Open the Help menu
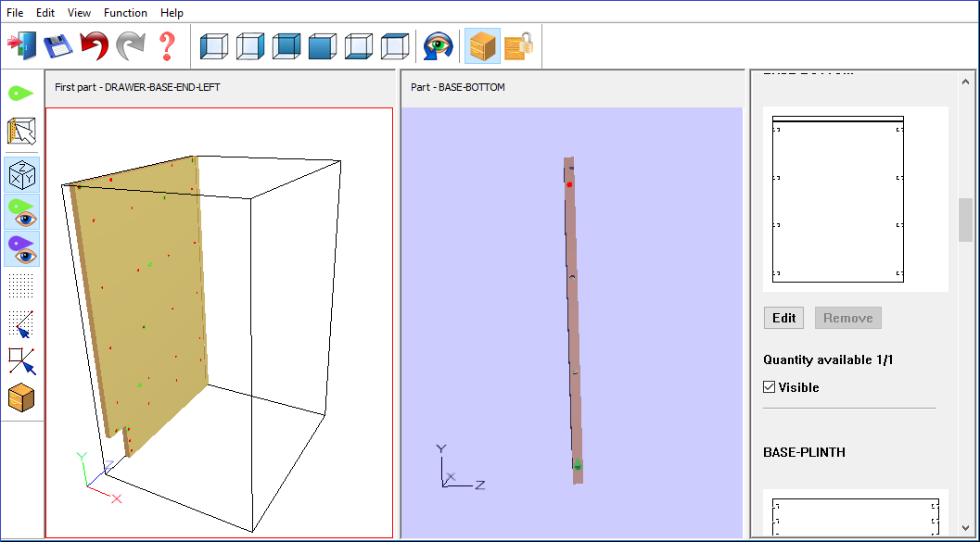 click(x=172, y=12)
